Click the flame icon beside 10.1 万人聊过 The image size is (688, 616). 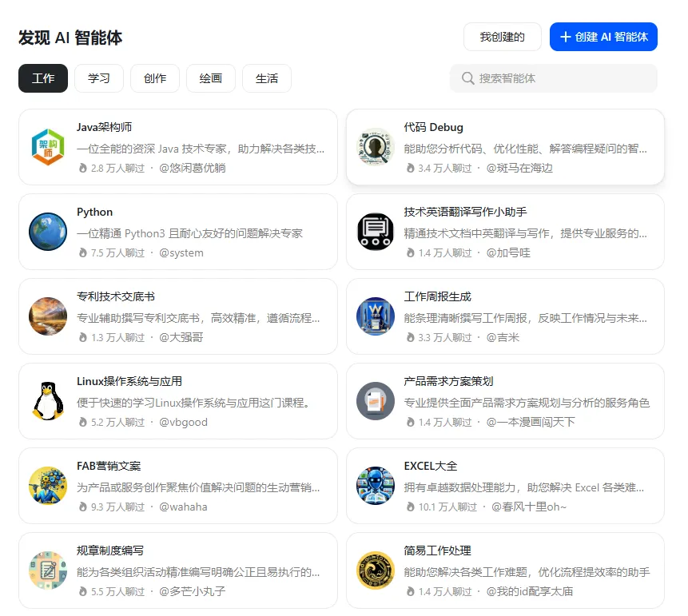[x=410, y=507]
